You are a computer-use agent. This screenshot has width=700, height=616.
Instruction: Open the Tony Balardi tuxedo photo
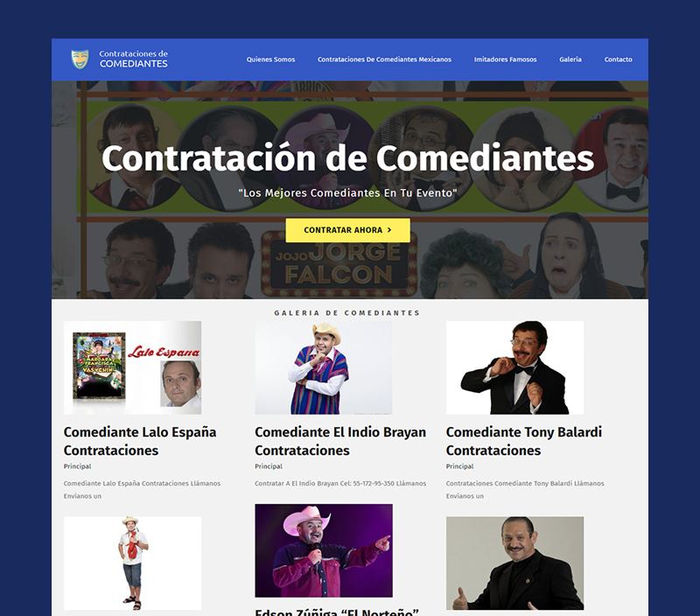tap(514, 367)
